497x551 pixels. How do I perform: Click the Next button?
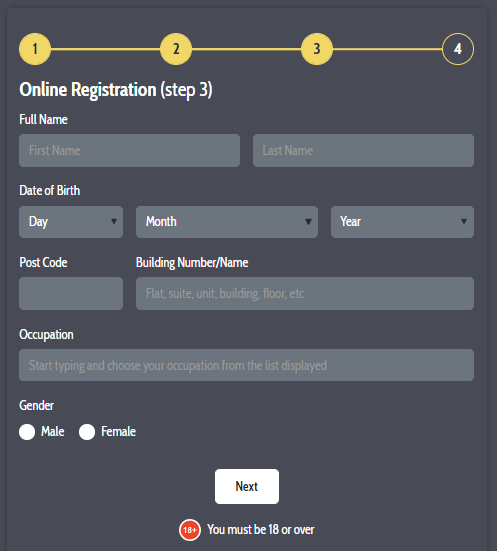(247, 486)
